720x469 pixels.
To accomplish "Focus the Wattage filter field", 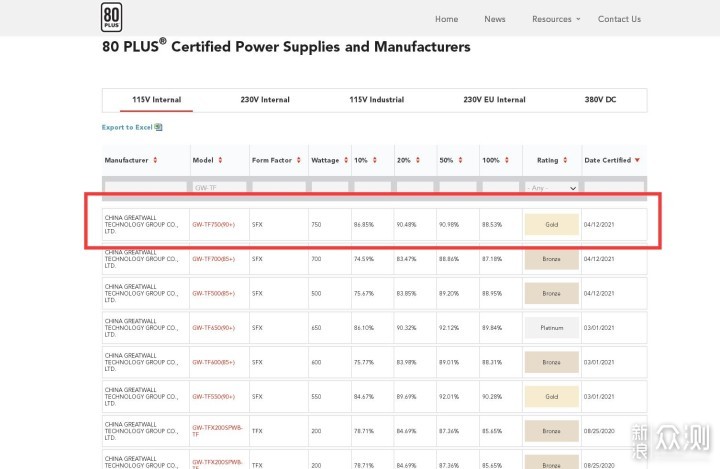I will [330, 187].
